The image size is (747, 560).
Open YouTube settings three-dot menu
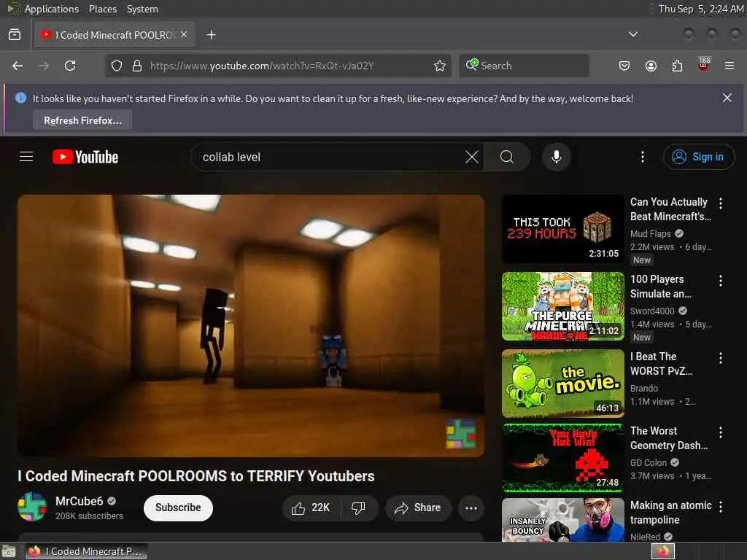point(643,157)
